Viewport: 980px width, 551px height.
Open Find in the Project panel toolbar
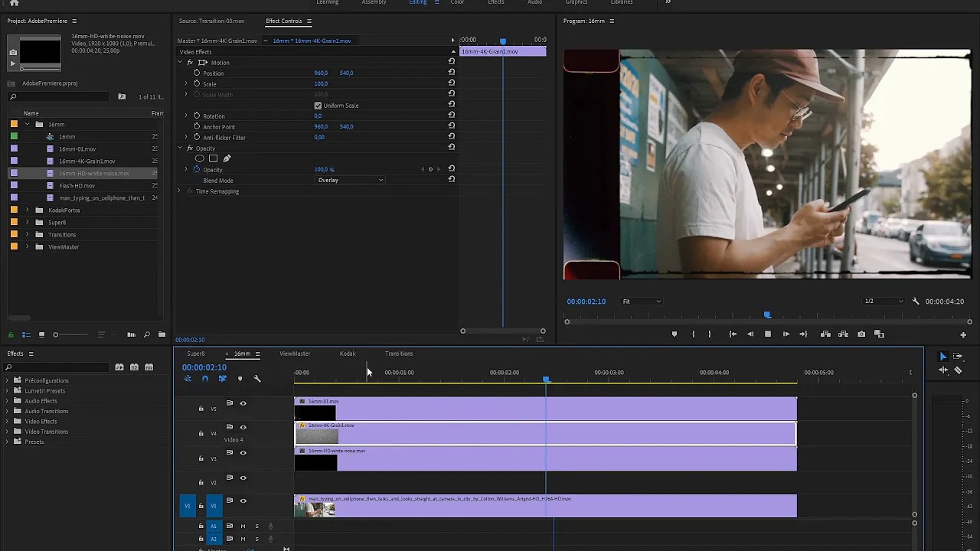pyautogui.click(x=146, y=334)
